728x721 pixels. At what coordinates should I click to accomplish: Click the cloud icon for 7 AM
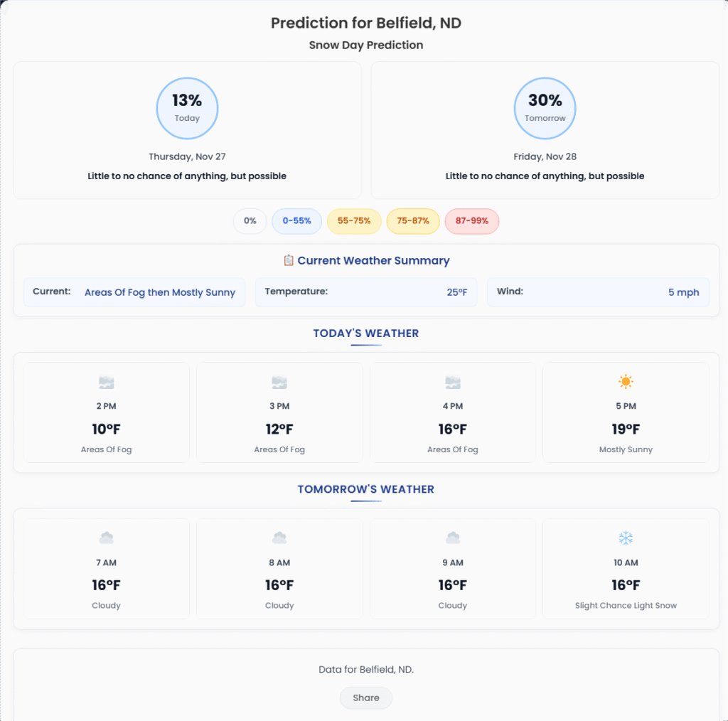pos(107,538)
